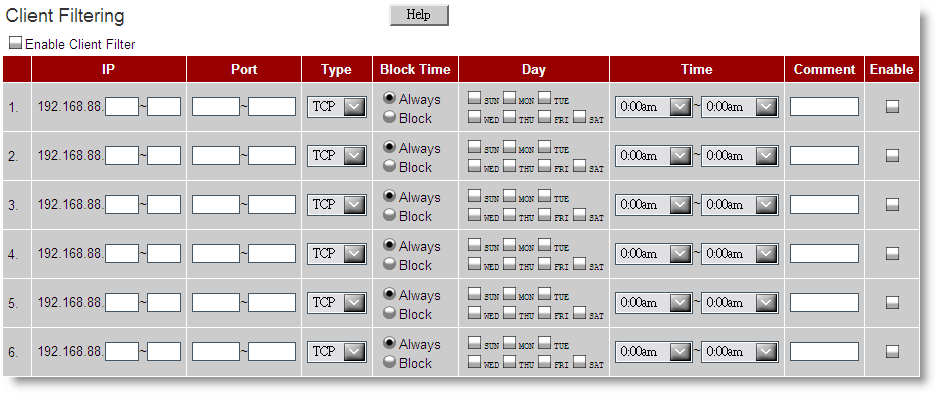Tick the Enable Client Filter checkbox

16,44
